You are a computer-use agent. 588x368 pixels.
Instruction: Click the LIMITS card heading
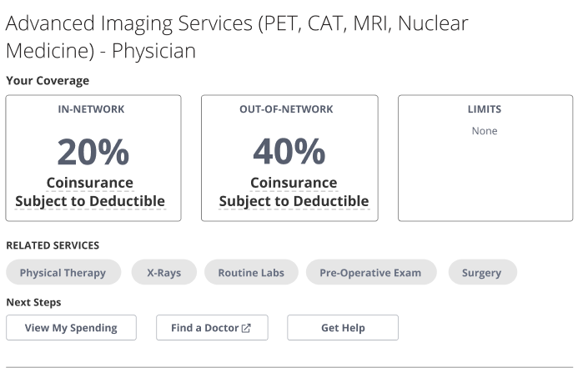(485, 109)
